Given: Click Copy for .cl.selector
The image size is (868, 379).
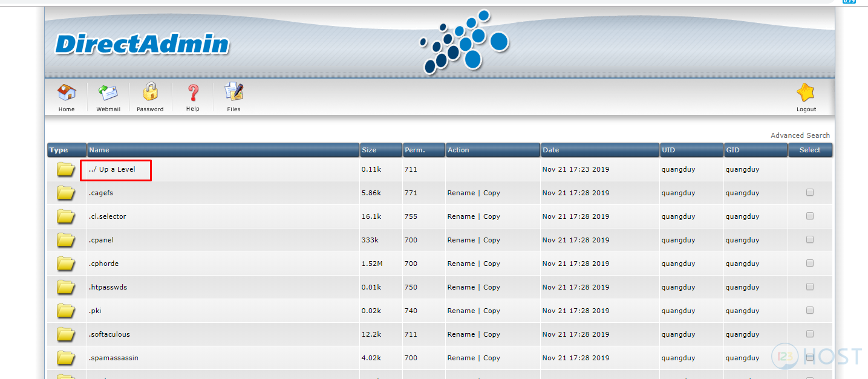Looking at the screenshot, I should [x=492, y=217].
